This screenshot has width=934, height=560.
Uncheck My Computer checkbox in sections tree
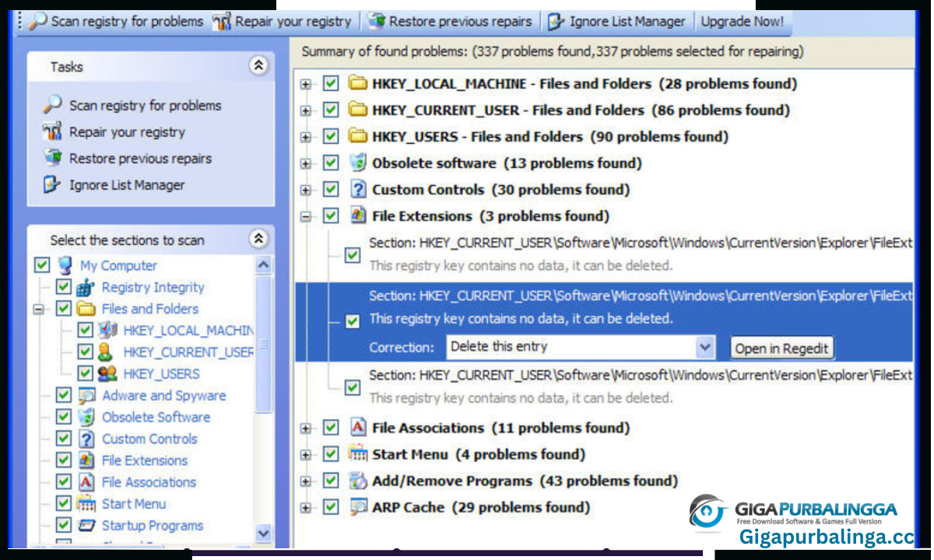42,265
